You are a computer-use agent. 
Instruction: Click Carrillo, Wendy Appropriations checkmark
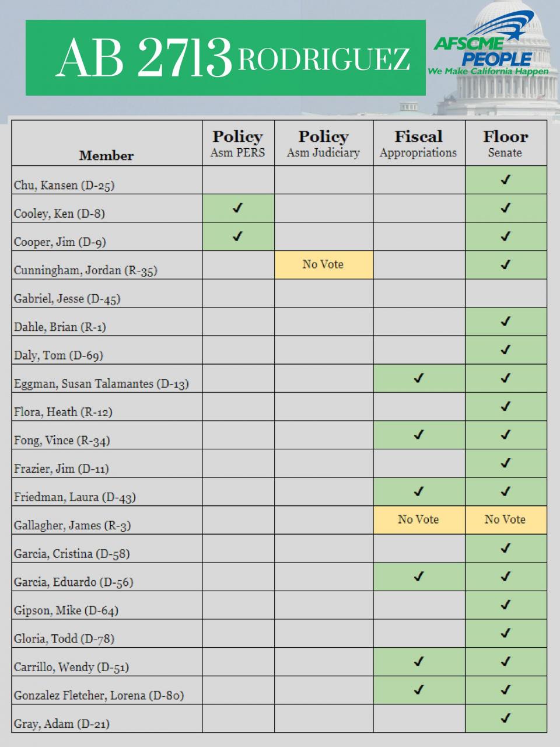click(418, 661)
